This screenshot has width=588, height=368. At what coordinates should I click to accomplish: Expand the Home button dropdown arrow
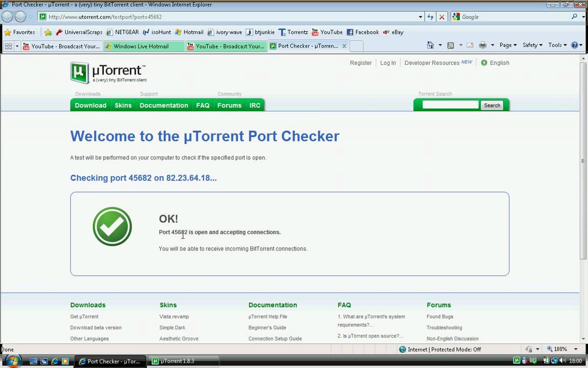(440, 45)
